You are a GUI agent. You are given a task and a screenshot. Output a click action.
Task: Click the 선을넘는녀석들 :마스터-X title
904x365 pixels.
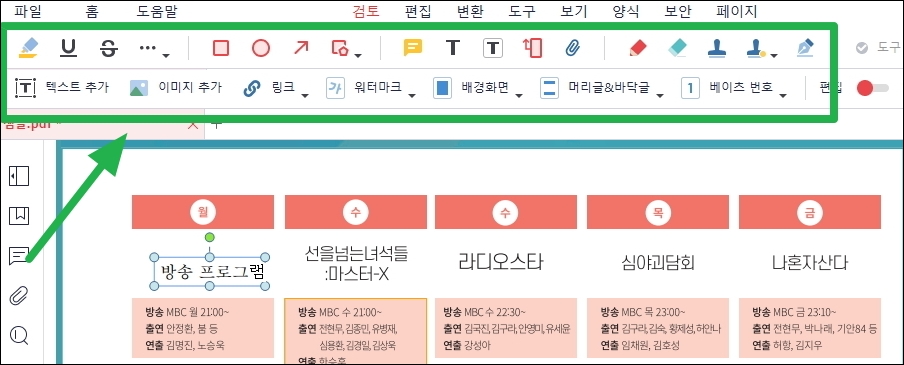click(x=356, y=264)
